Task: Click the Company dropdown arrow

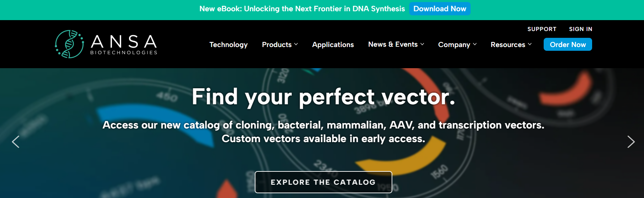Action: click(475, 44)
